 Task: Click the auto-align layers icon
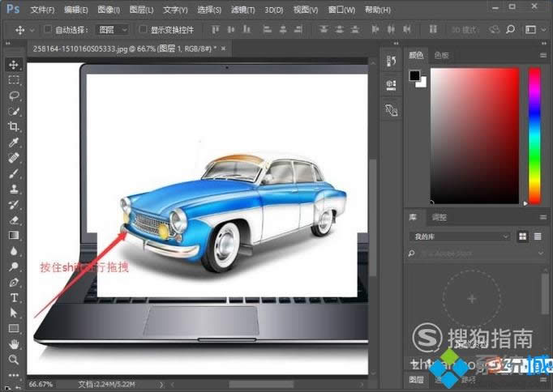(x=433, y=30)
